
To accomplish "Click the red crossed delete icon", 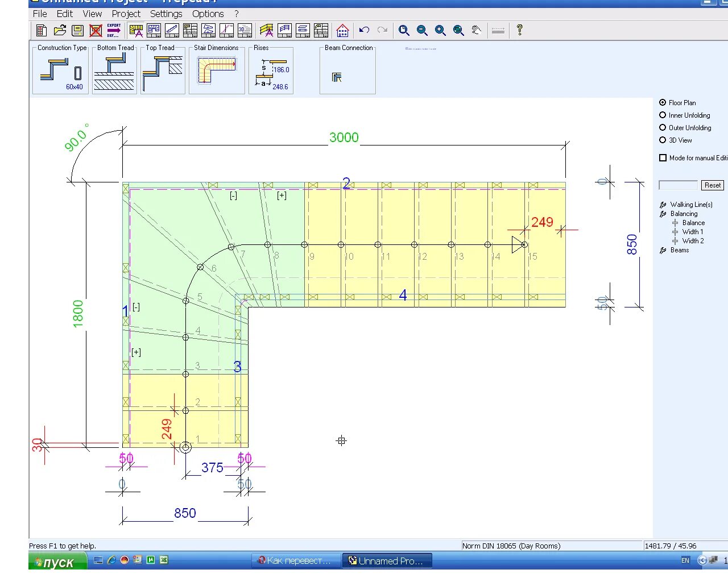I will point(96,30).
